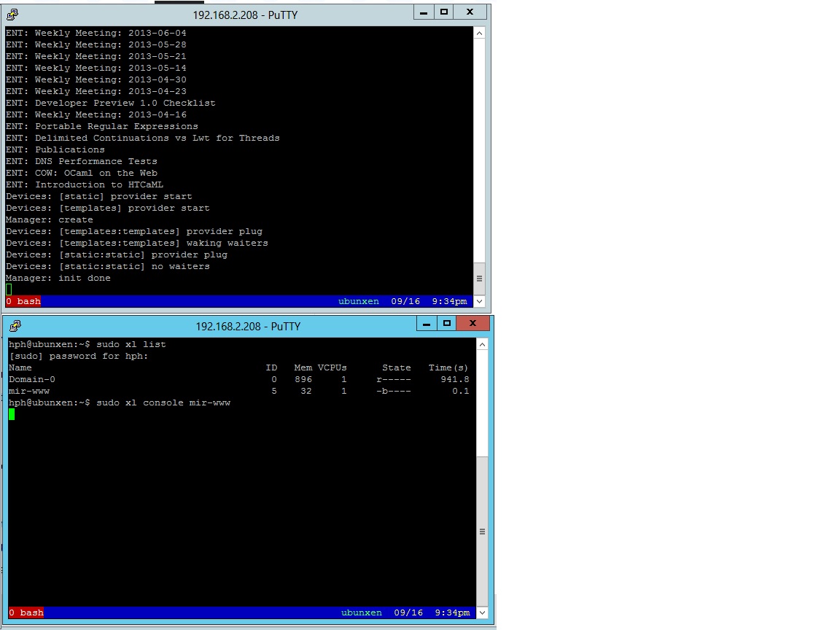Select the '0 bash' tmux tab in lower window
Screen dimensions: 840x630
26,612
